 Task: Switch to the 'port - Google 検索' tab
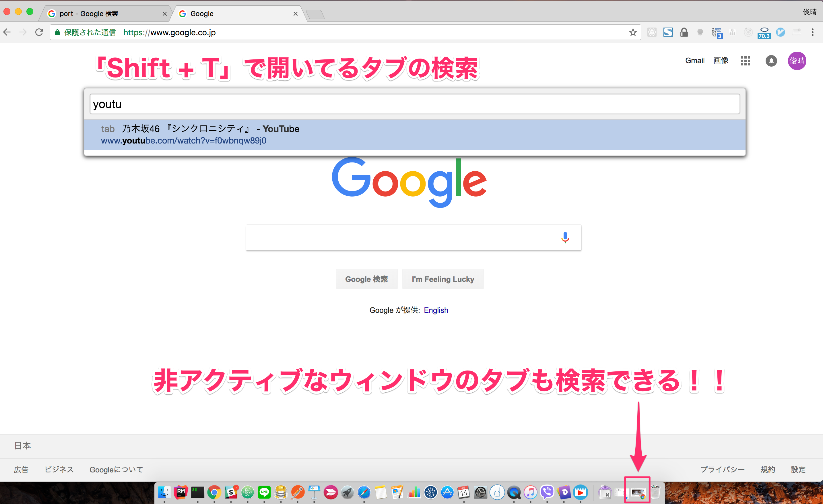(100, 14)
